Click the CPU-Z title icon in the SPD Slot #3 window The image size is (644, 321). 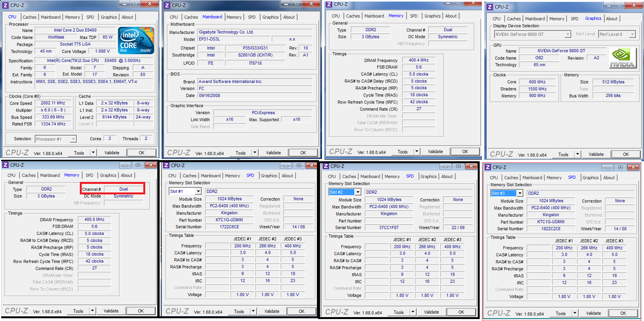pos(488,167)
